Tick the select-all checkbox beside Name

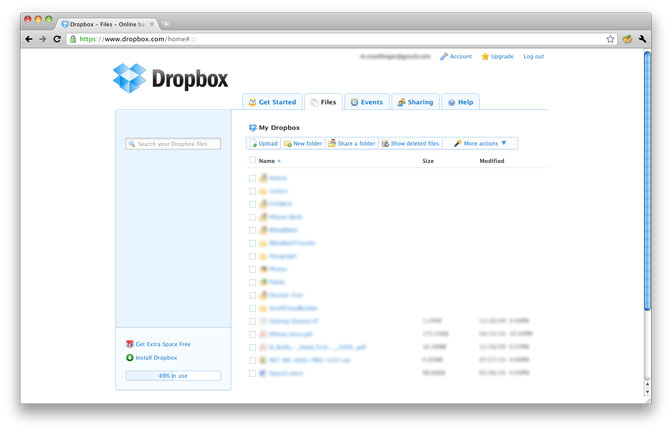point(252,160)
